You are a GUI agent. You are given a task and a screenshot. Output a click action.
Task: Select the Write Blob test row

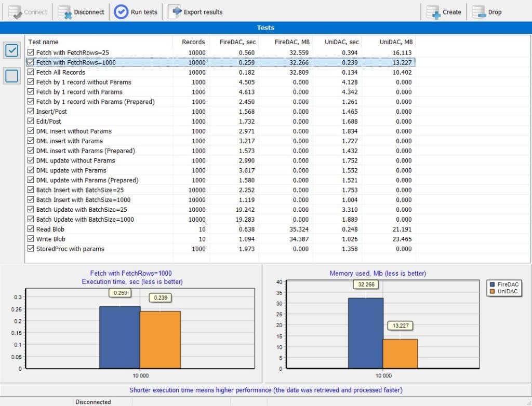(x=220, y=239)
